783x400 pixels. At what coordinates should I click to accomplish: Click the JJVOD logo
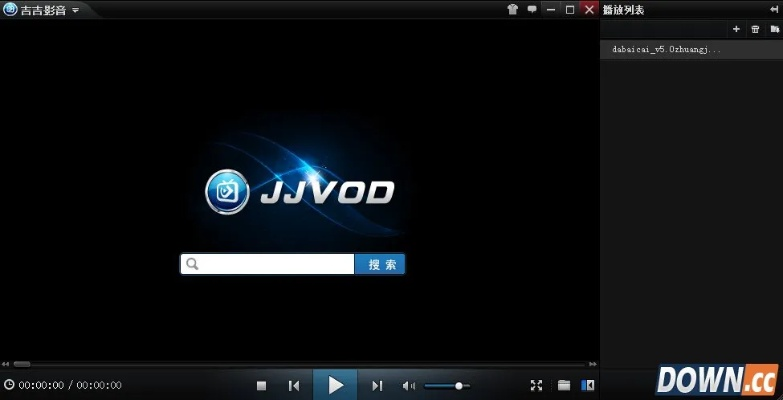click(300, 192)
